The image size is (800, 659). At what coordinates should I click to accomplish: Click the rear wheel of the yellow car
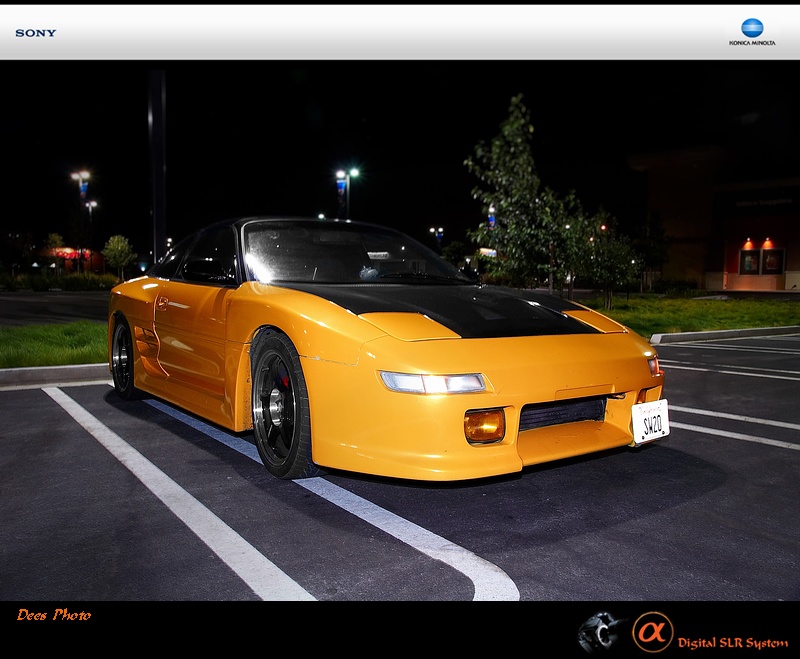(x=124, y=360)
